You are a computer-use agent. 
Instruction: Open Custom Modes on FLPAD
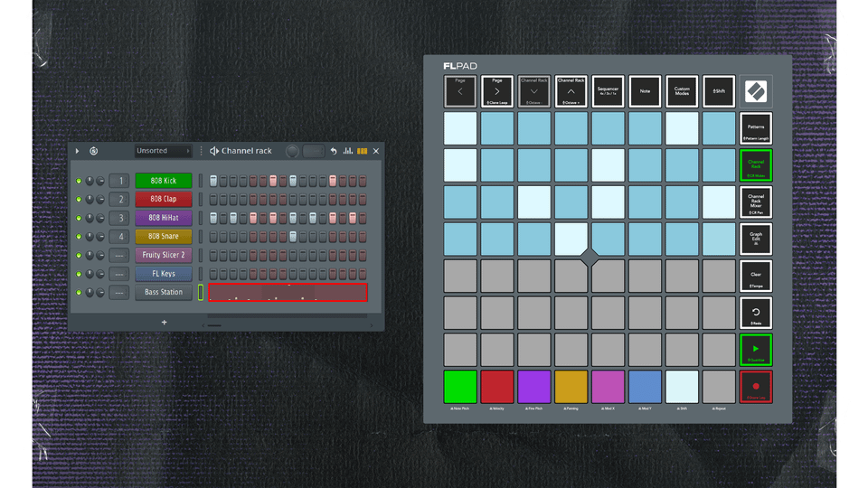coord(682,91)
